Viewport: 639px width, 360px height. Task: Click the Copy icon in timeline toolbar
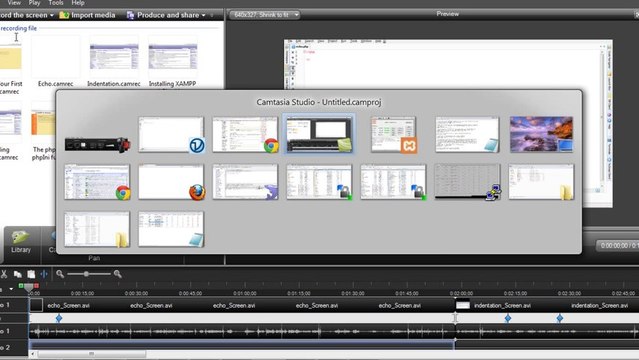[18, 274]
